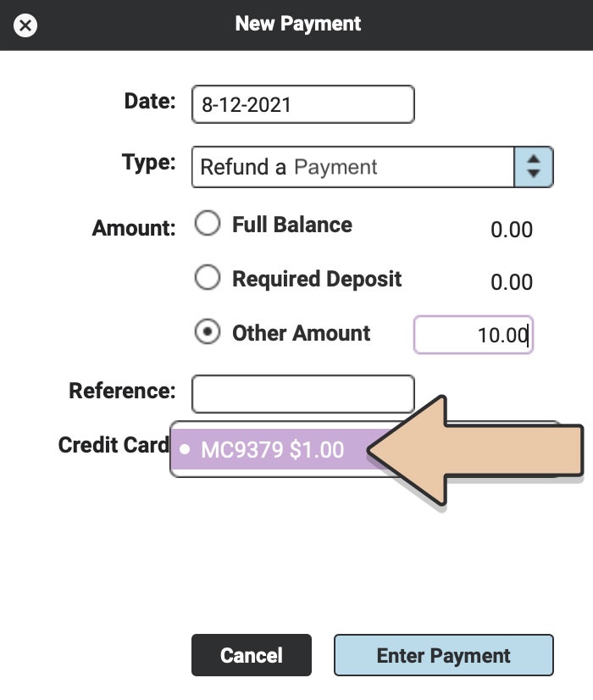Click the up-down arrows on Type selector
This screenshot has width=593, height=700.
[533, 167]
